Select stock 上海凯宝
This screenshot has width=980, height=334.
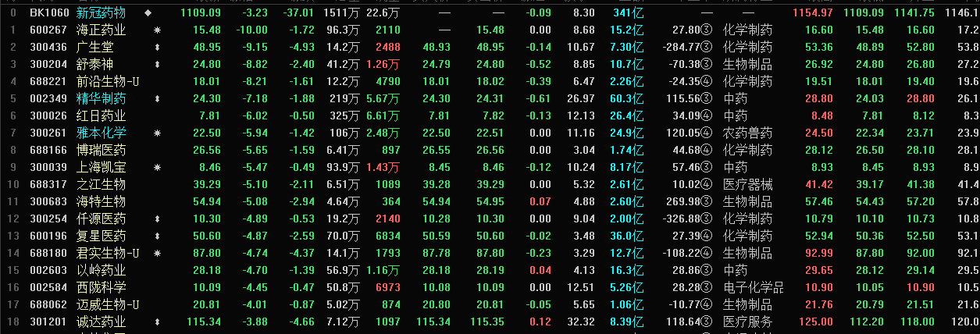point(101,167)
